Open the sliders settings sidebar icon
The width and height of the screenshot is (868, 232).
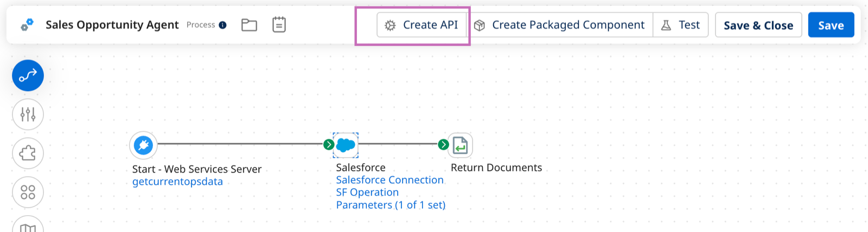pyautogui.click(x=28, y=114)
